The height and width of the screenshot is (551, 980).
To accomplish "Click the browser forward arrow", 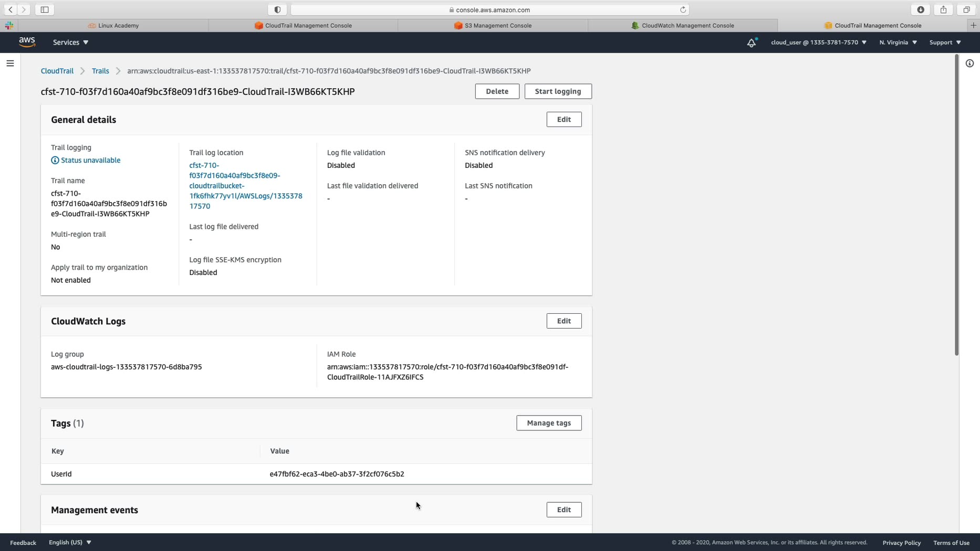I will pos(24,9).
